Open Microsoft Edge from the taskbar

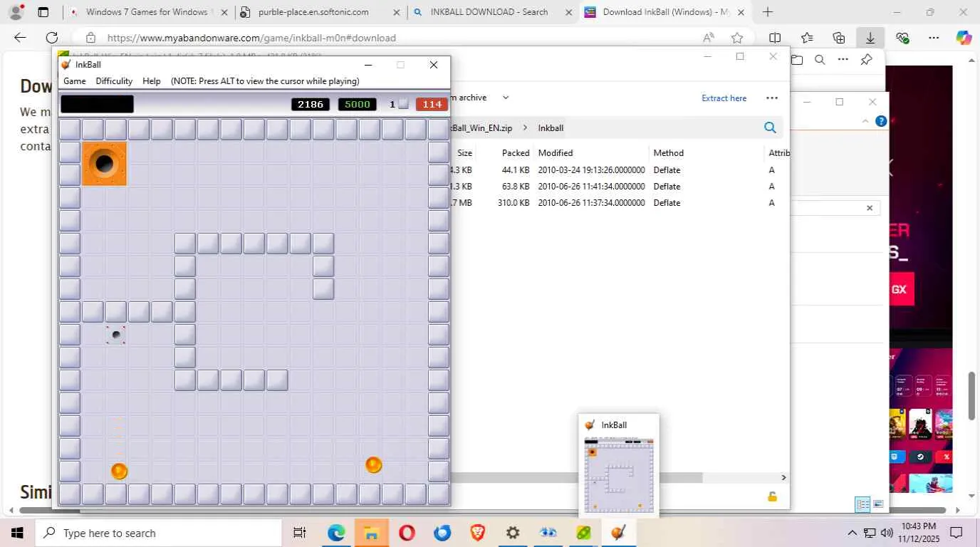336,533
